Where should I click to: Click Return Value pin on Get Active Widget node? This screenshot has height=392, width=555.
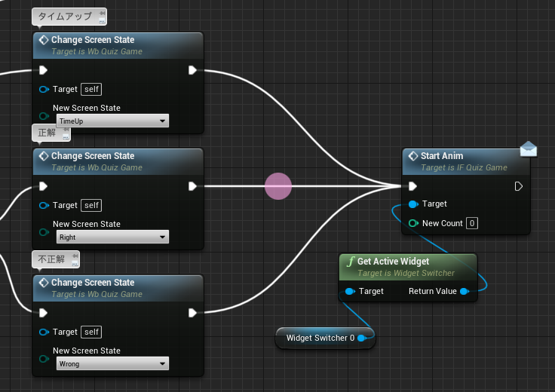(x=465, y=291)
